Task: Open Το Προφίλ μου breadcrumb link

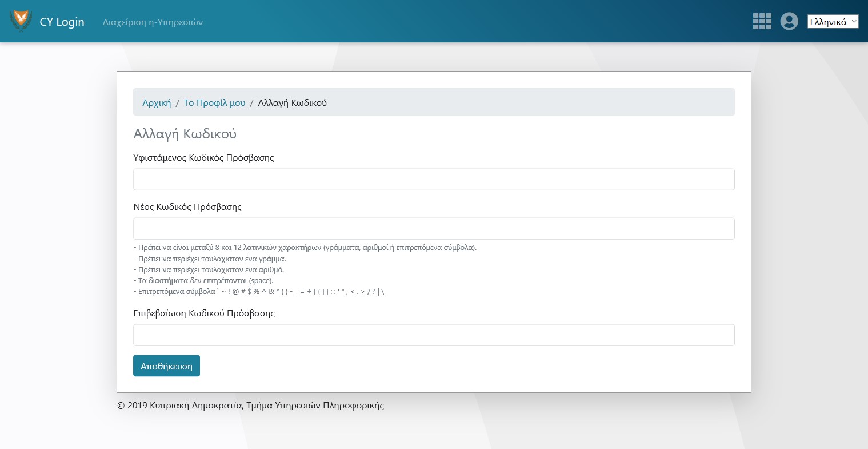Action: click(214, 103)
